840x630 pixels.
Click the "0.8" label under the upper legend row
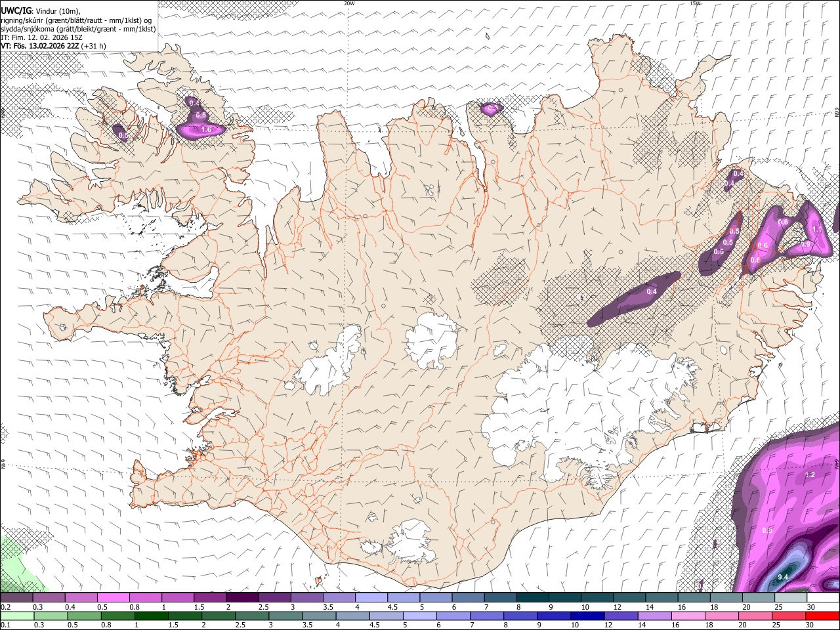pos(135,607)
